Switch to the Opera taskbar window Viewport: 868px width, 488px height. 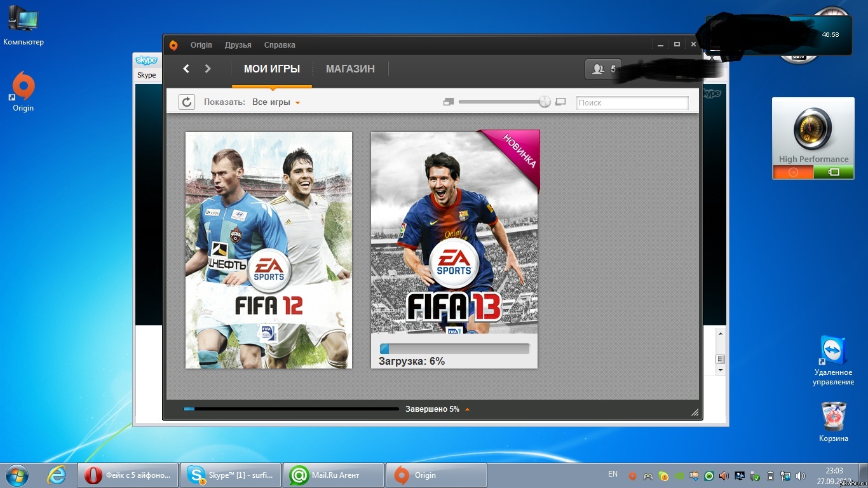pyautogui.click(x=128, y=475)
